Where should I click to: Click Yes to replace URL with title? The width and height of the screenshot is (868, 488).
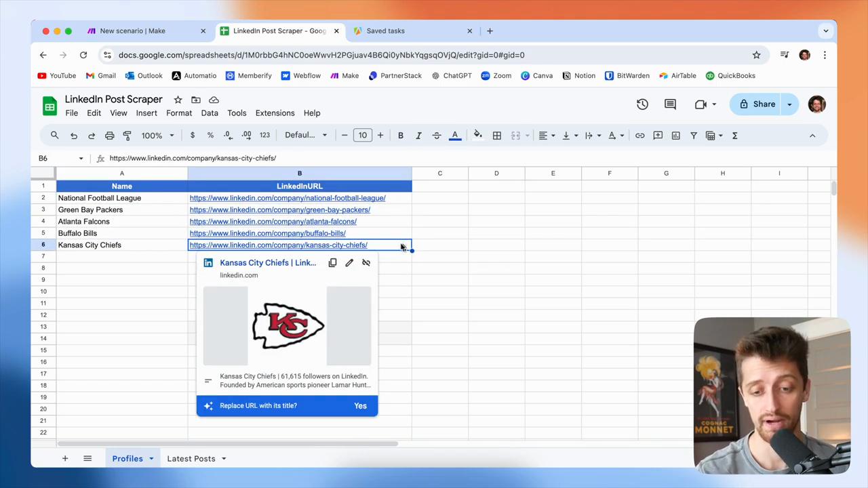pyautogui.click(x=360, y=406)
